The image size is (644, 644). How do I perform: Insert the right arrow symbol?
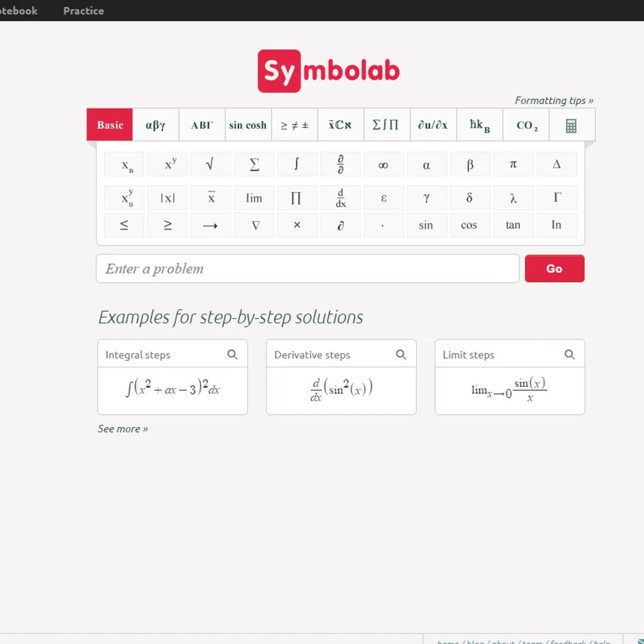211,225
